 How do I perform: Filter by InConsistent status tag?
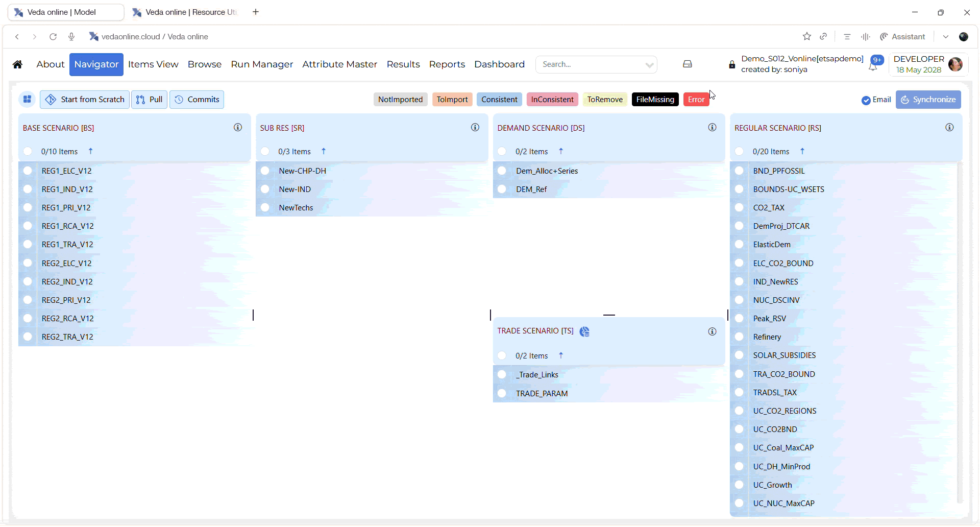coord(552,100)
